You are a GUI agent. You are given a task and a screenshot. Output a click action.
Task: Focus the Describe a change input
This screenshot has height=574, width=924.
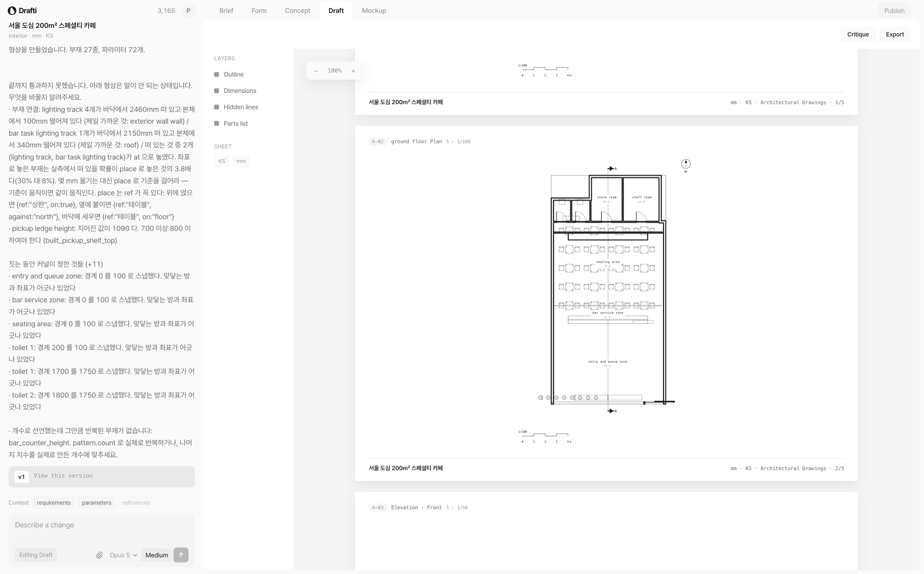102,526
